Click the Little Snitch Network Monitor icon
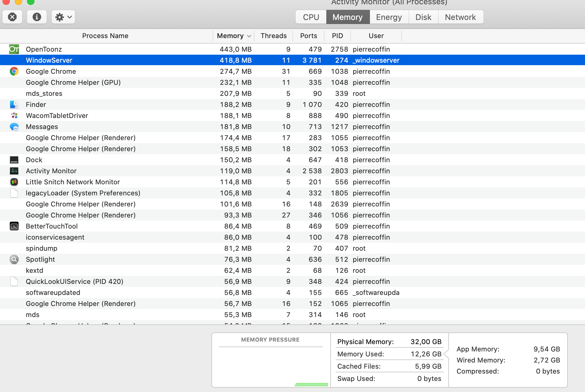Screen dimensions: 585x392 14,182
